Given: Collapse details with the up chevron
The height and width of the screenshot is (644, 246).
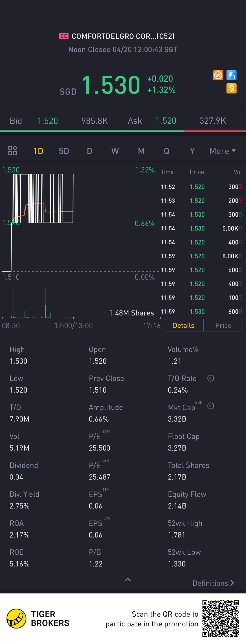Looking at the screenshot, I should point(128,580).
